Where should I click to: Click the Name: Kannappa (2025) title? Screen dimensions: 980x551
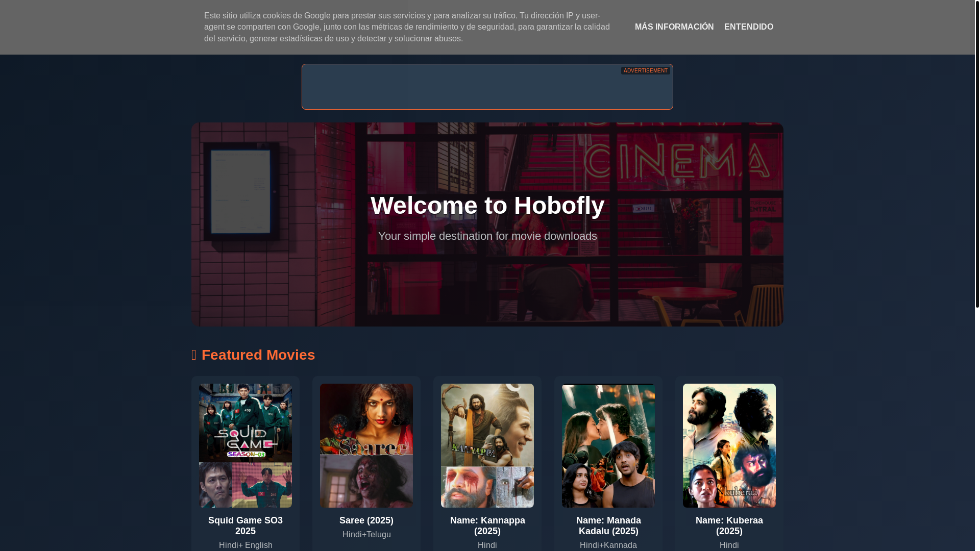coord(487,525)
